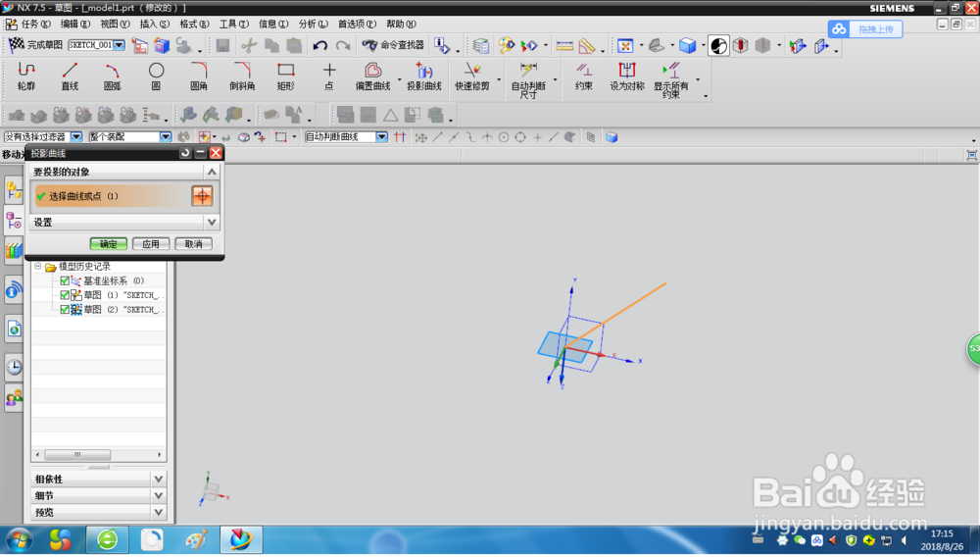Image resolution: width=980 pixels, height=557 pixels.
Task: Expand the 预览 panel
Action: coord(158,512)
